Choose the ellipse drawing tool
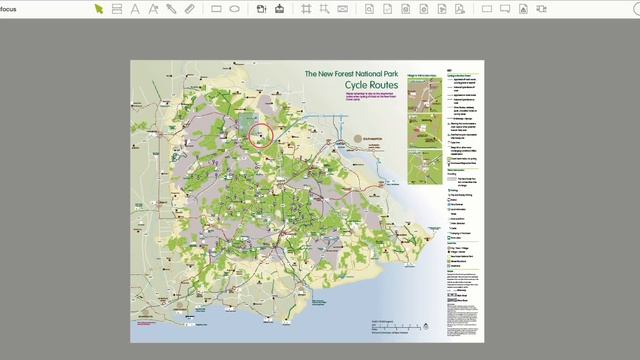640x360 pixels. [234, 9]
